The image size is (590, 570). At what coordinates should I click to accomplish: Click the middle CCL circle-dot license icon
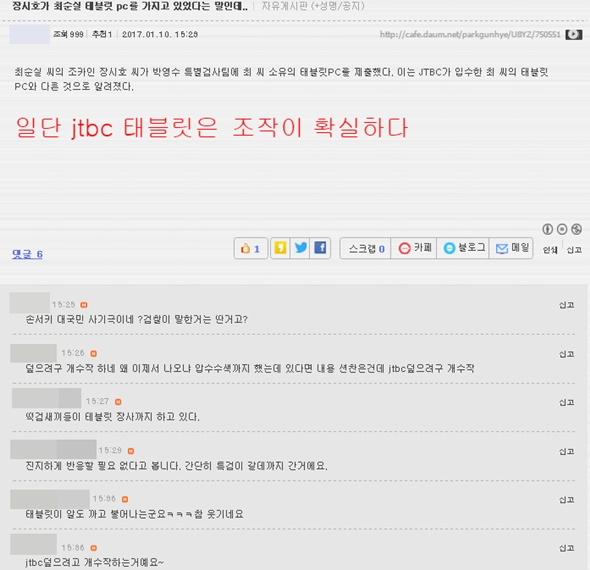tap(562, 229)
